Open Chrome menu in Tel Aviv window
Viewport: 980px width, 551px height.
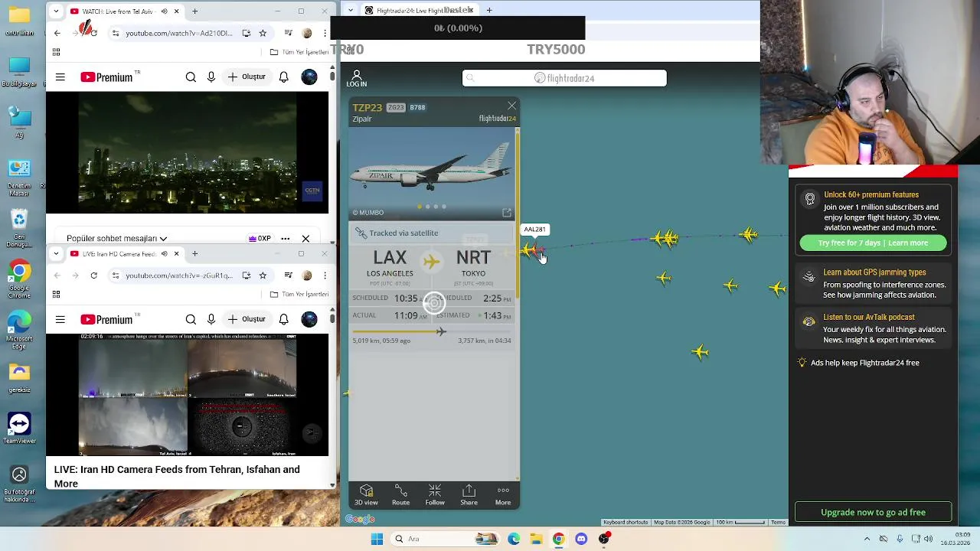[325, 33]
